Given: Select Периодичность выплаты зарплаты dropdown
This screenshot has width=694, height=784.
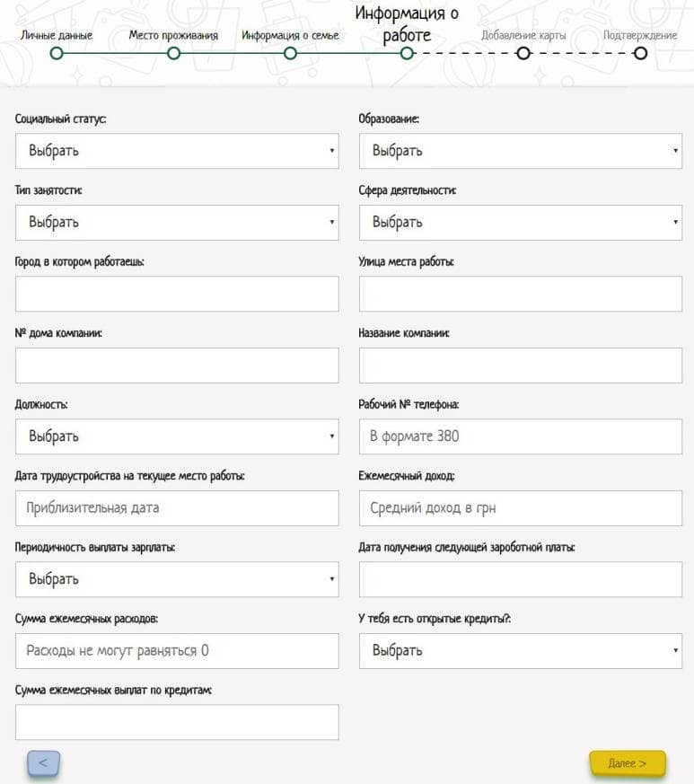Looking at the screenshot, I should tap(177, 579).
